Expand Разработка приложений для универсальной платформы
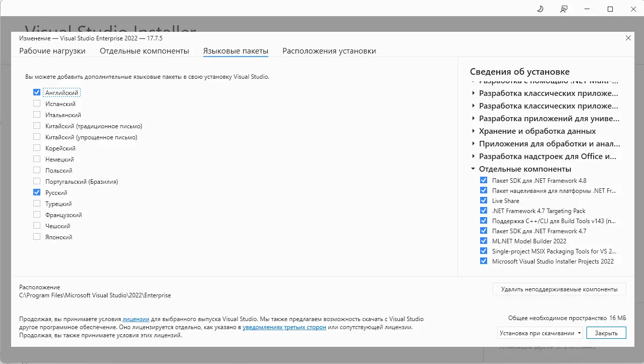644x364 pixels. [x=474, y=119]
